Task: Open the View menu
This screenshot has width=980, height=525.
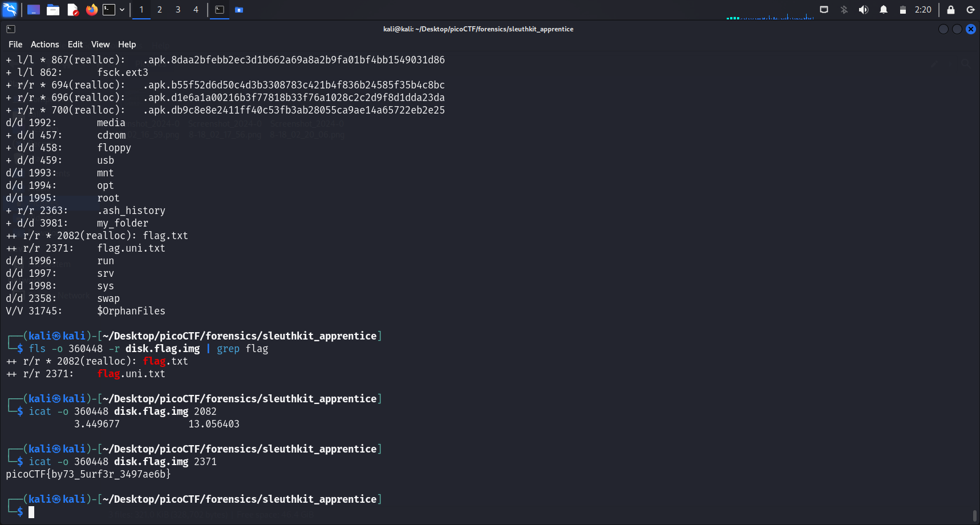Action: coord(100,45)
